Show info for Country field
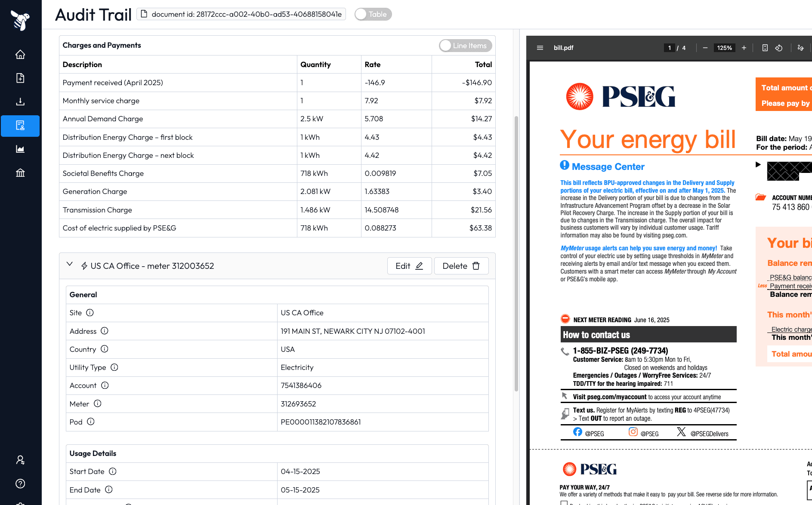The image size is (812, 505). 105,349
